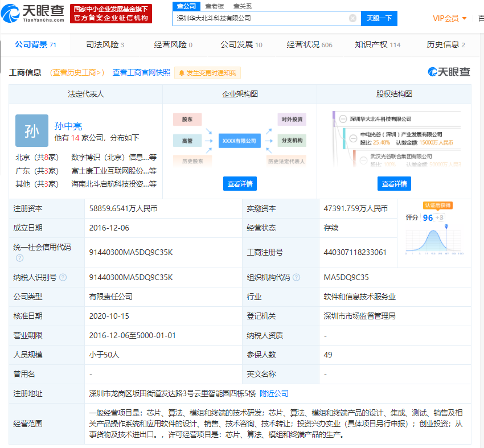
Task: Open the 附近公司 link after the address
Action: pyautogui.click(x=274, y=393)
